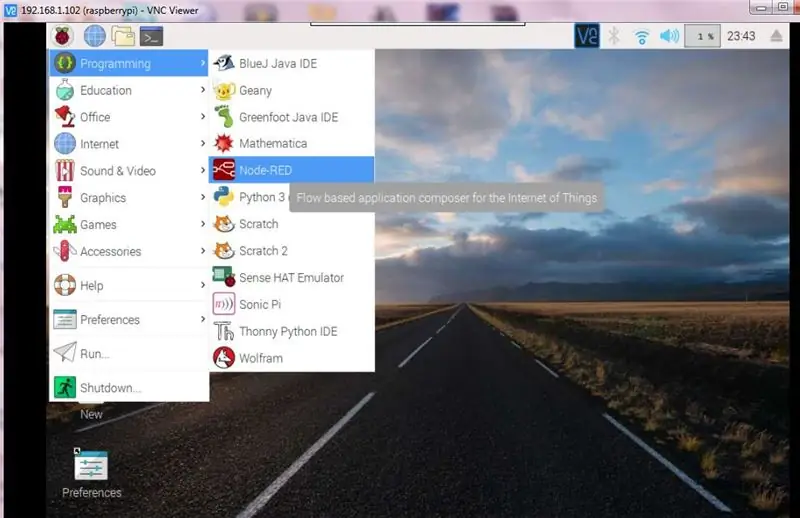Click the Sense HAT Emulator board icon

click(x=223, y=277)
